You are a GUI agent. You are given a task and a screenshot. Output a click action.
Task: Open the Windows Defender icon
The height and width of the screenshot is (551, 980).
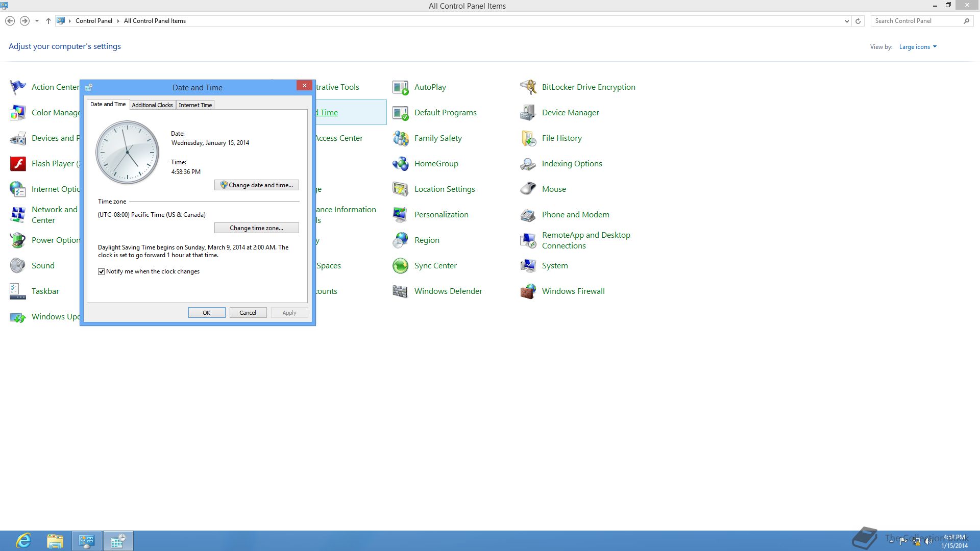[x=401, y=291]
